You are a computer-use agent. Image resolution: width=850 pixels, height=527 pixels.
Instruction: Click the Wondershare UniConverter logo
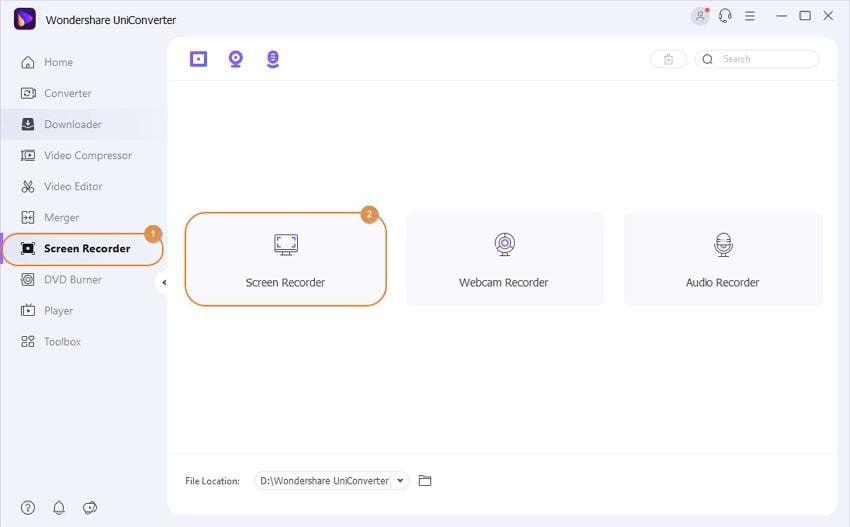(x=25, y=20)
